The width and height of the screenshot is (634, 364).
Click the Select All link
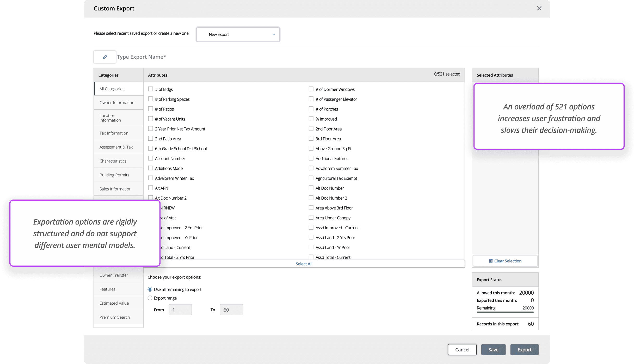click(x=304, y=264)
